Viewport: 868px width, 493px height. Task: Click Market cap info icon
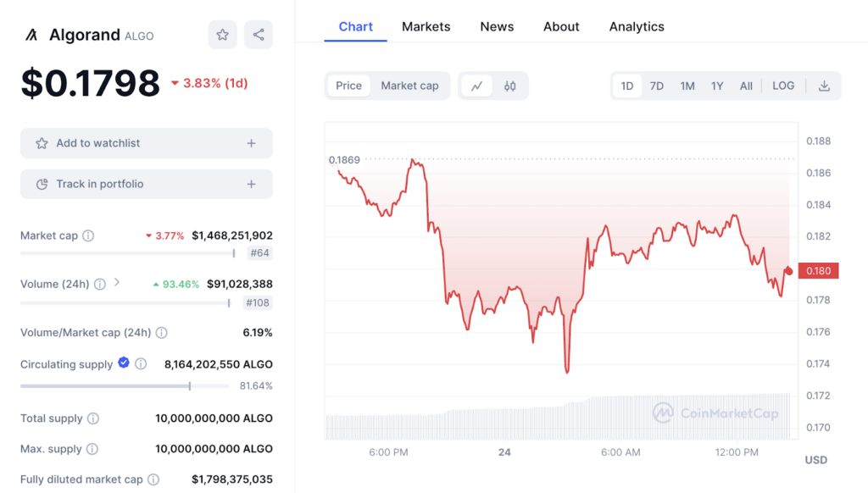coord(88,235)
